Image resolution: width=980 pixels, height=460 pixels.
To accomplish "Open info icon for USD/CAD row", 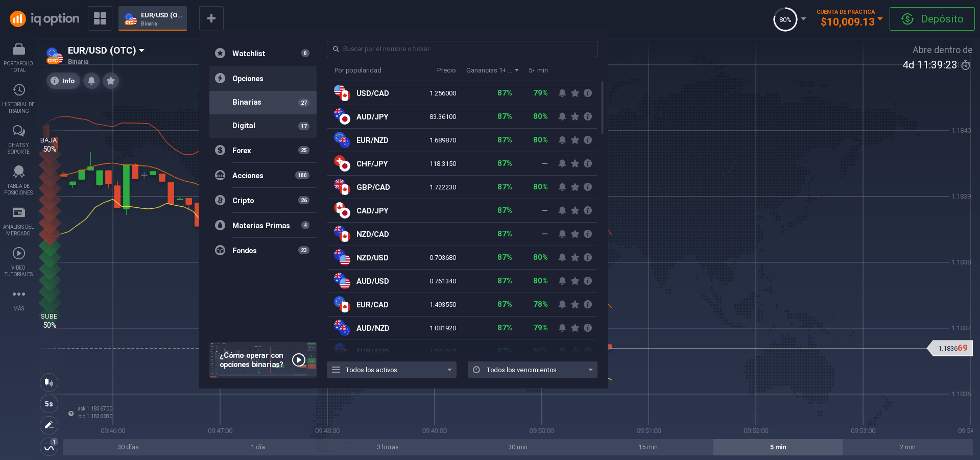I will 588,93.
